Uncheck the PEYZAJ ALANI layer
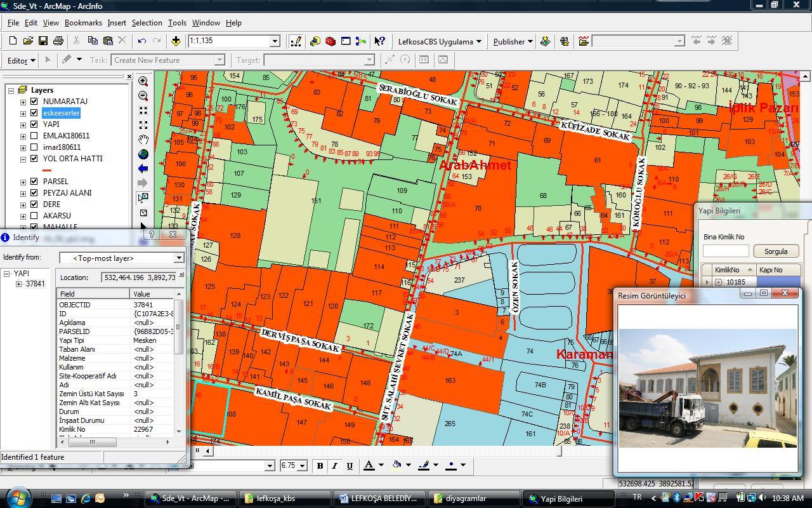The width and height of the screenshot is (812, 508). coord(34,193)
